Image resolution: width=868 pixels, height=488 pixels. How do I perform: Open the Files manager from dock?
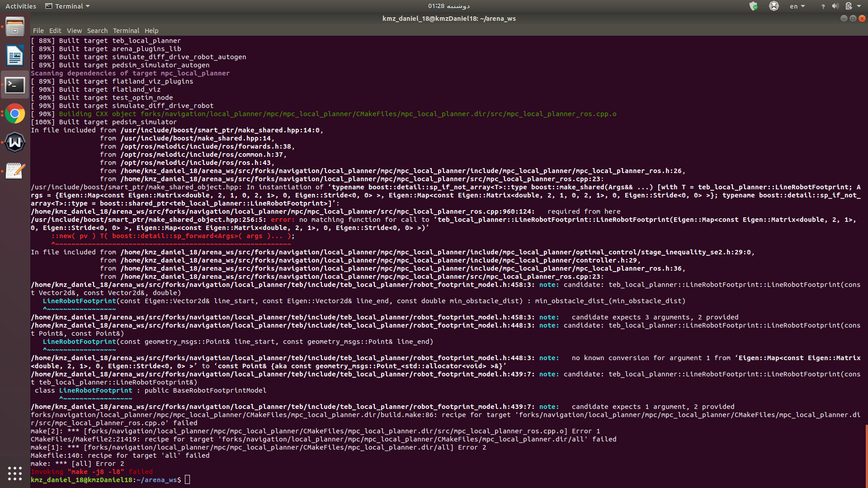[15, 27]
